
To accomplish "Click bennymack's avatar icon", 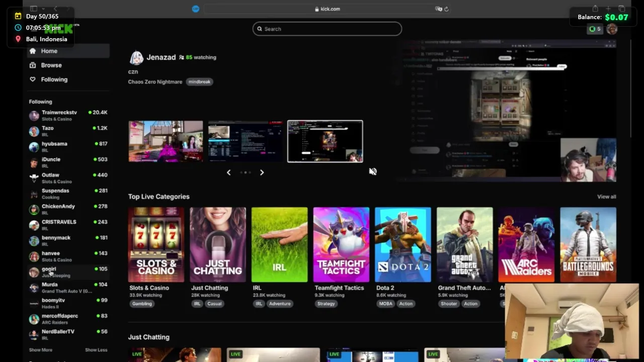I will pyautogui.click(x=34, y=241).
